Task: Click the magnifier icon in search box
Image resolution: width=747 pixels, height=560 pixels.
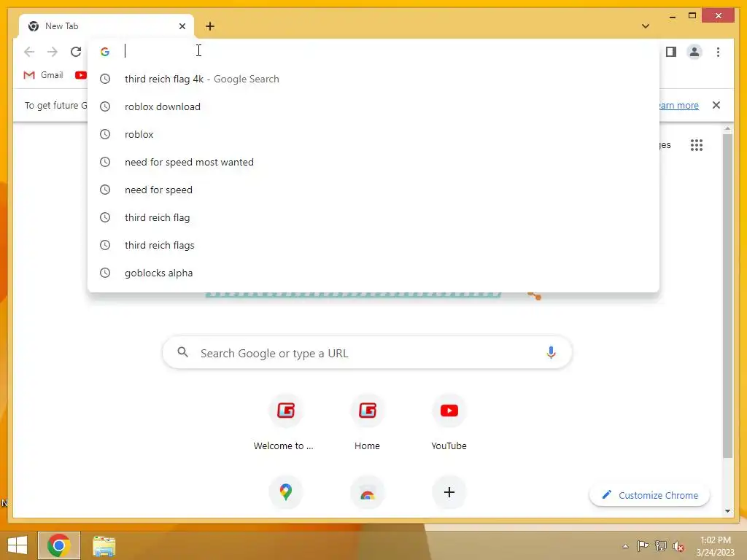Action: tap(182, 352)
